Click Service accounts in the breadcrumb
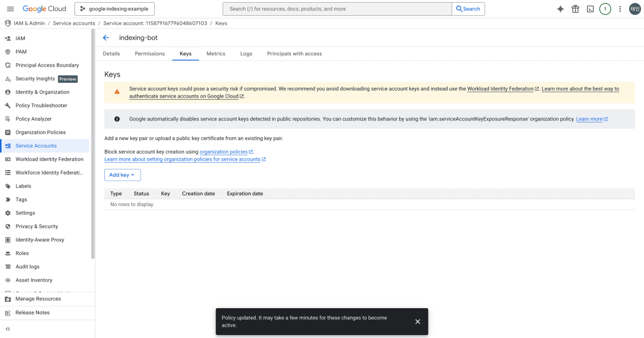This screenshot has height=338, width=644. (74, 23)
